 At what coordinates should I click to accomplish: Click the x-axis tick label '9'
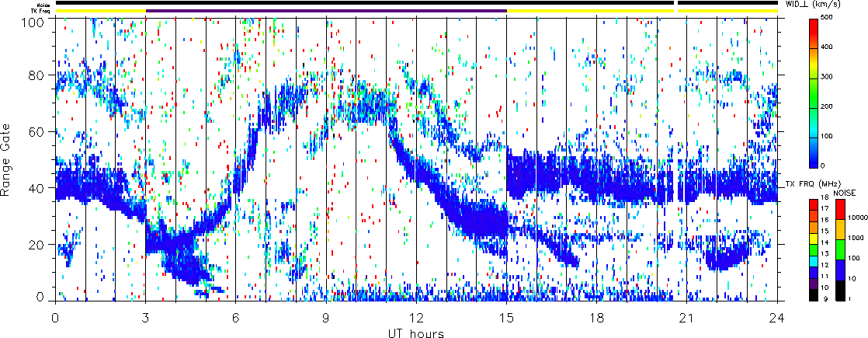point(326,319)
